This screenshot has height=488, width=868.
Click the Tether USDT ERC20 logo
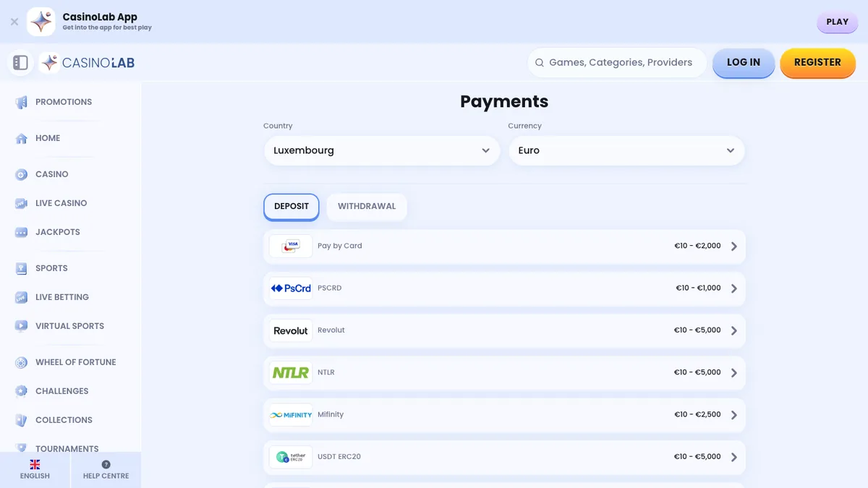pos(291,457)
